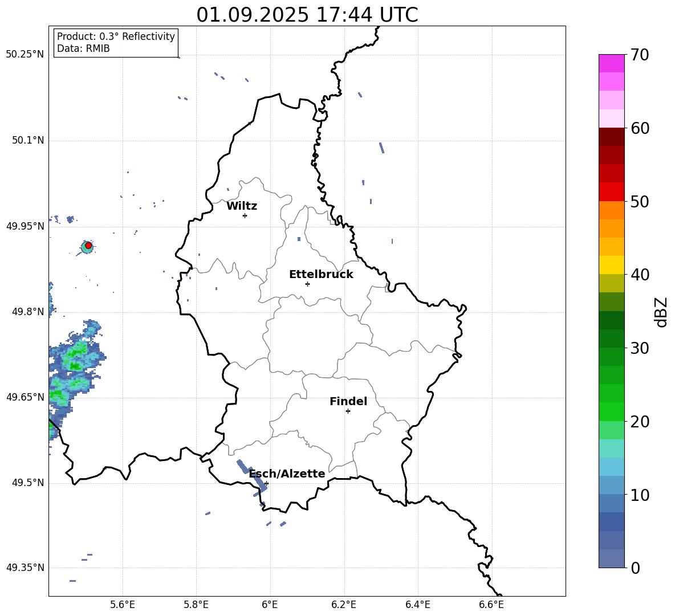Click the 49.95°N latitude label
This screenshot has height=616, width=675.
pos(25,226)
